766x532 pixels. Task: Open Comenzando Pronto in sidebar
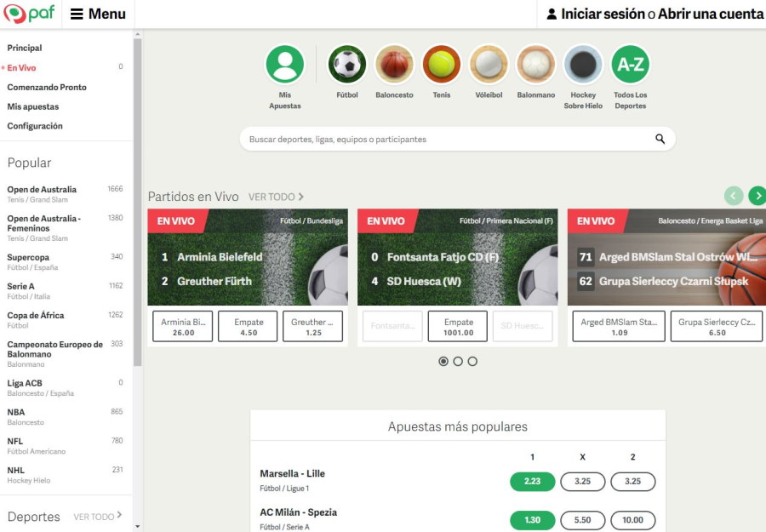coord(47,87)
